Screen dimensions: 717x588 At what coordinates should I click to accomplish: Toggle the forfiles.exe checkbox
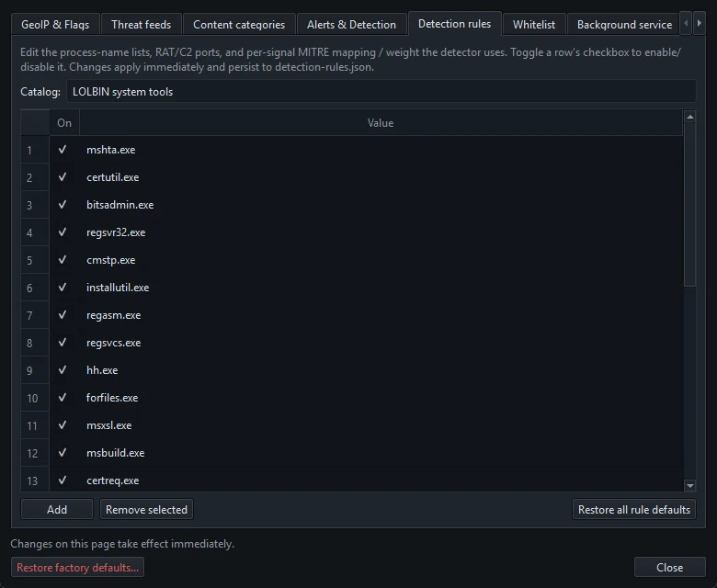[63, 398]
